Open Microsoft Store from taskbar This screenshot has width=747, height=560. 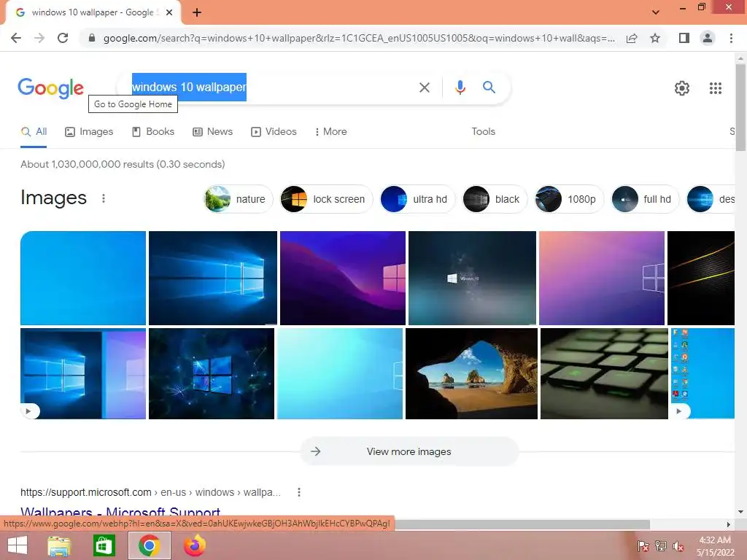[104, 545]
